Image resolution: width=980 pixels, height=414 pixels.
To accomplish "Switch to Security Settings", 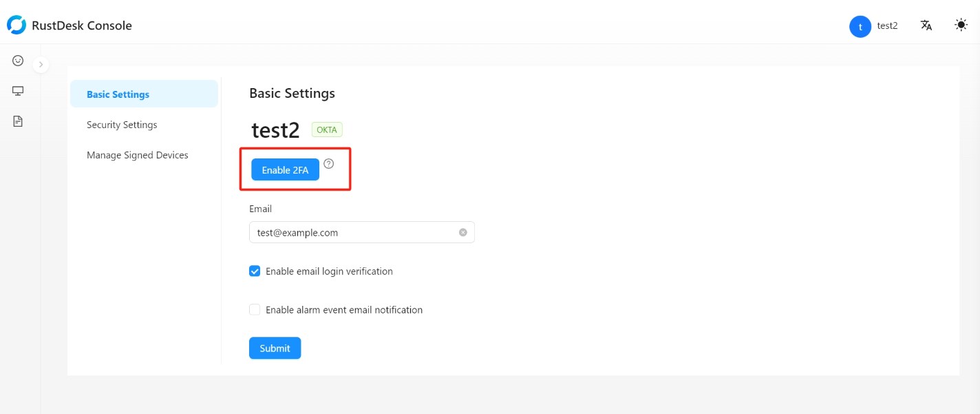I will 122,125.
